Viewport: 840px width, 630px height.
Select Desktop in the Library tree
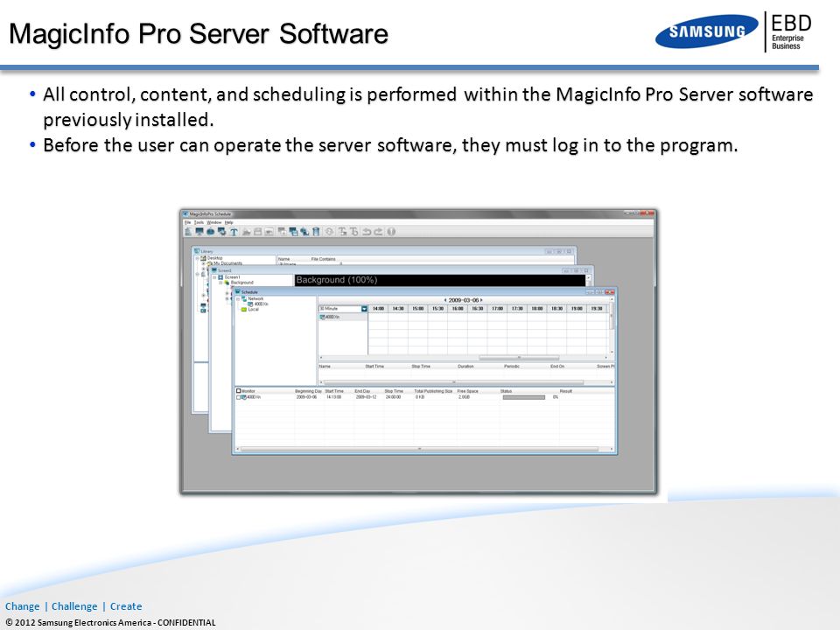[215, 258]
